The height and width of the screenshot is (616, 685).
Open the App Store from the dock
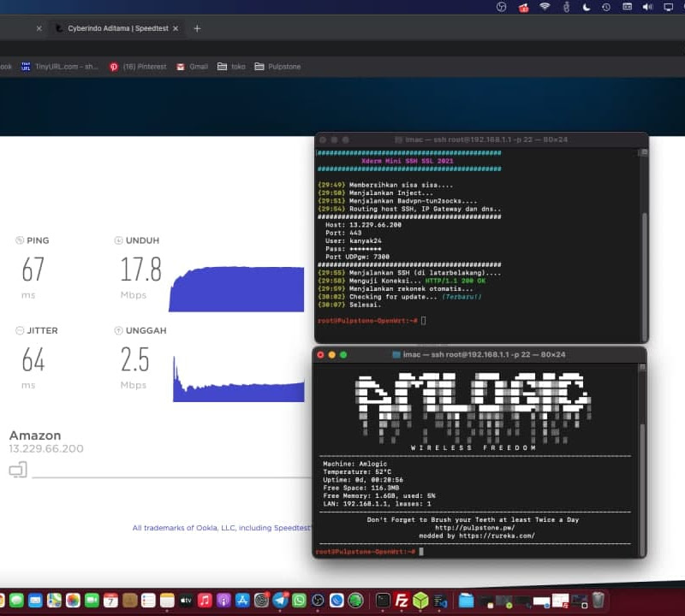click(x=242, y=601)
